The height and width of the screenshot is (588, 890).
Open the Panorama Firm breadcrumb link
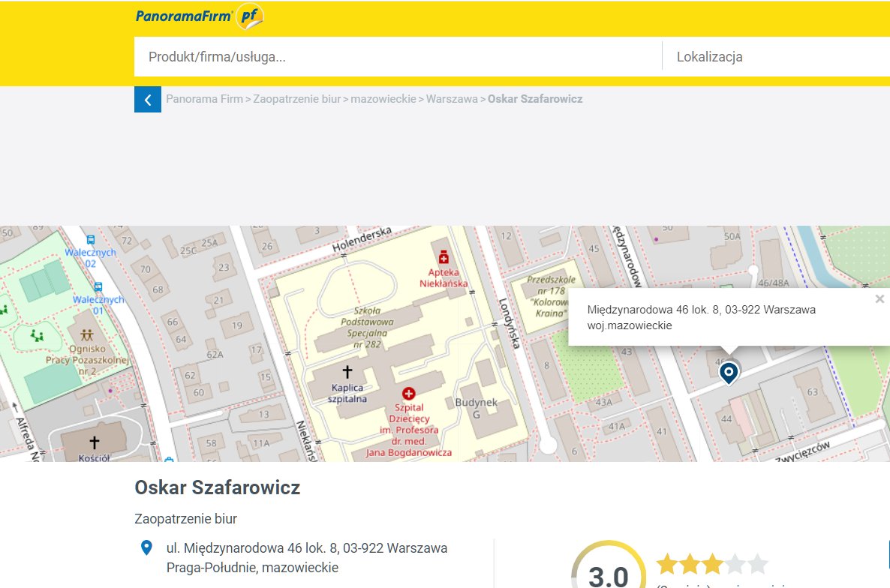click(204, 99)
